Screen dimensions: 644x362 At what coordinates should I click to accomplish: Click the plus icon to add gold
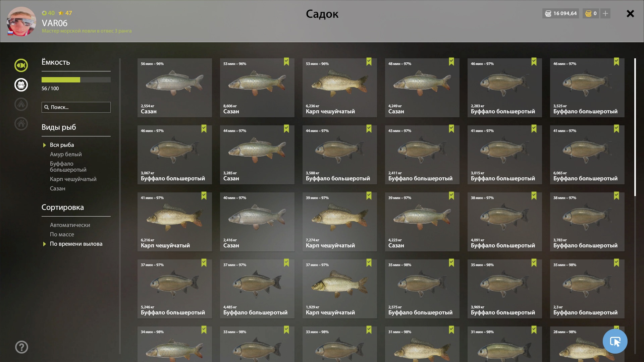605,13
